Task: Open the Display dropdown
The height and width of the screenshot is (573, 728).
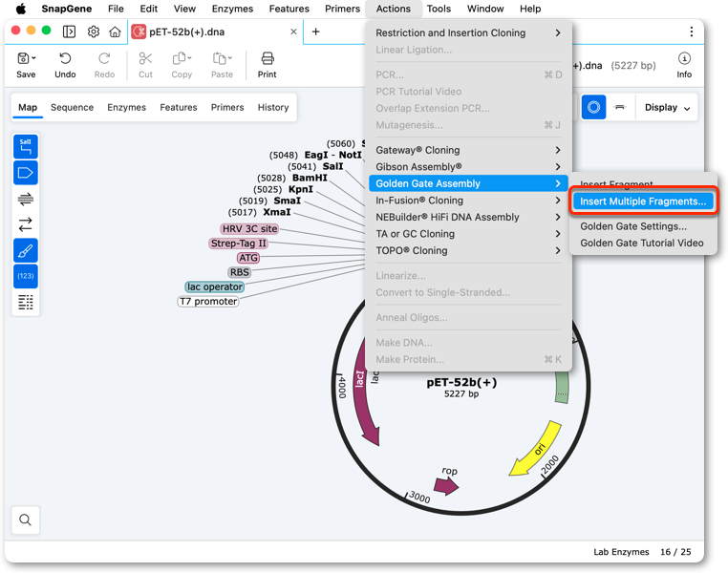Action: coord(667,108)
